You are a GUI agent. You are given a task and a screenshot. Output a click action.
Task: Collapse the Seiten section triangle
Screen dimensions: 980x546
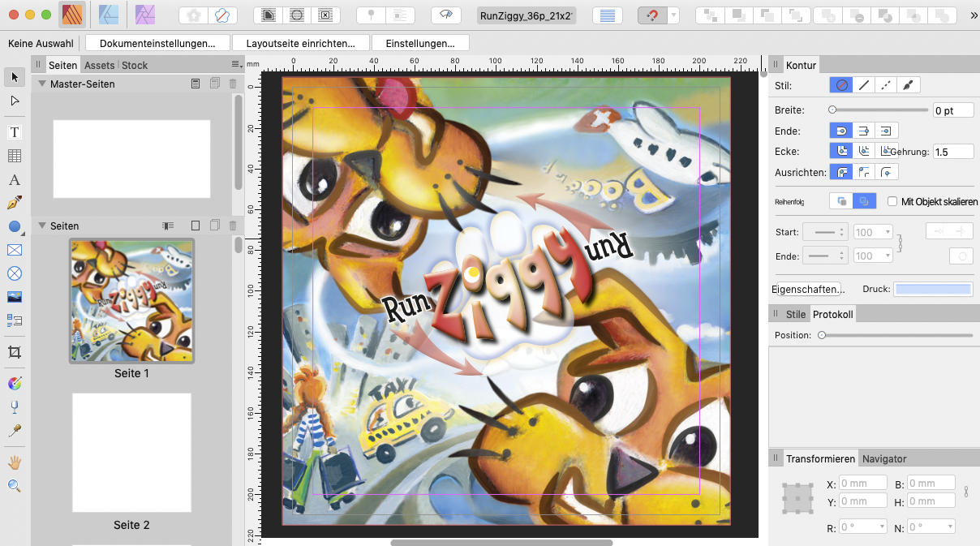tap(41, 226)
